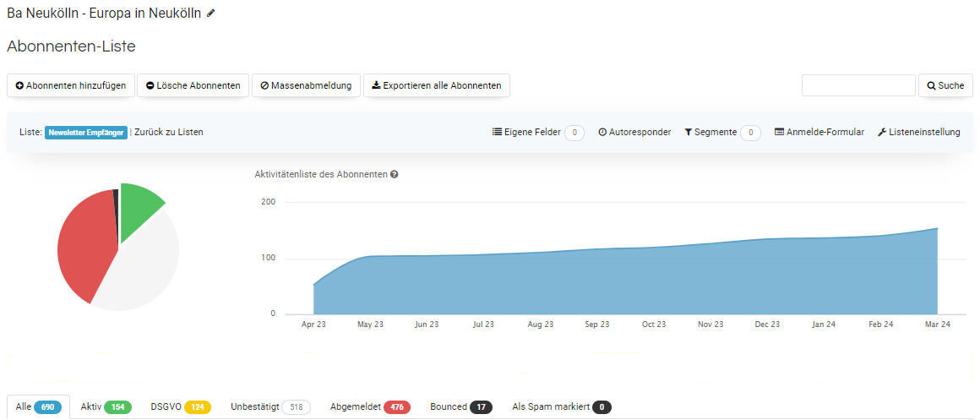Open Massenabmeldung for bulk unsubscribe
This screenshot has width=980, height=420.
(x=306, y=85)
